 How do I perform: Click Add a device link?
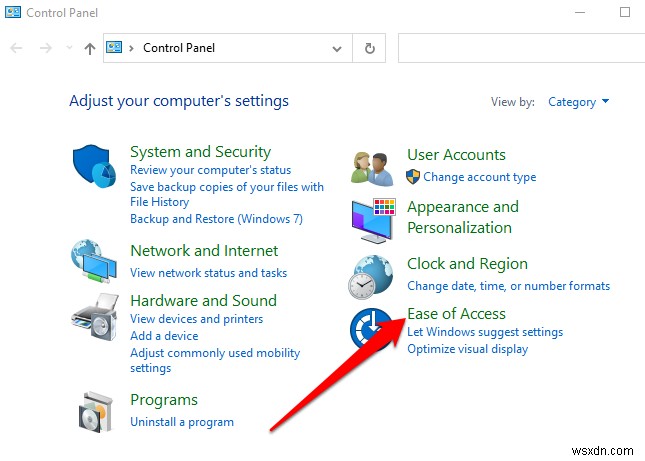pos(164,336)
